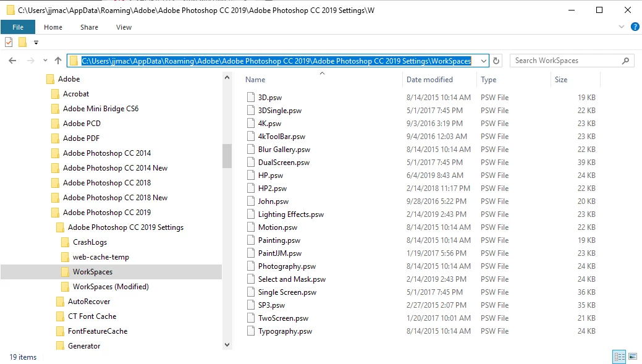Sort files by Type column
642x364 pixels.
(489, 80)
